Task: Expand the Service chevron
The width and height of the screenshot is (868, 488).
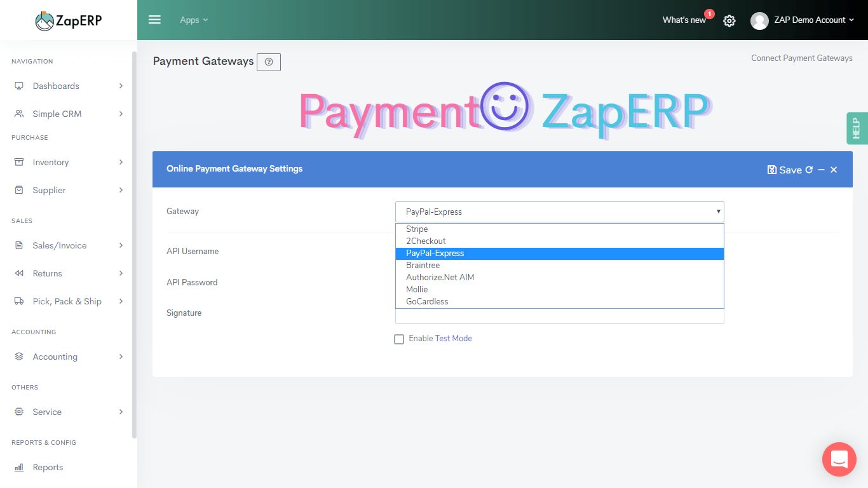Action: coord(121,412)
